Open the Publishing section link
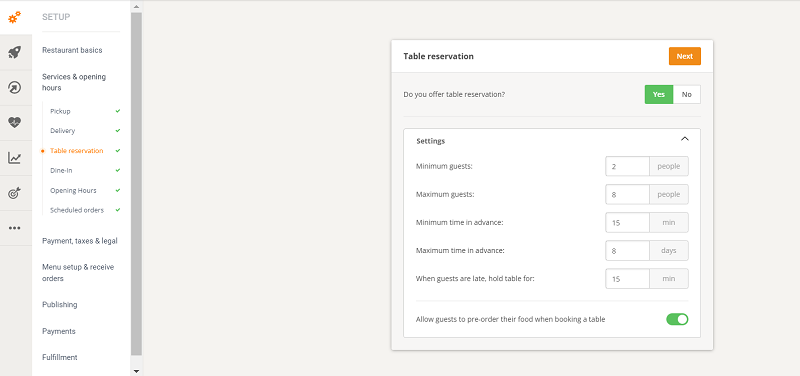The image size is (800, 376). pyautogui.click(x=60, y=305)
